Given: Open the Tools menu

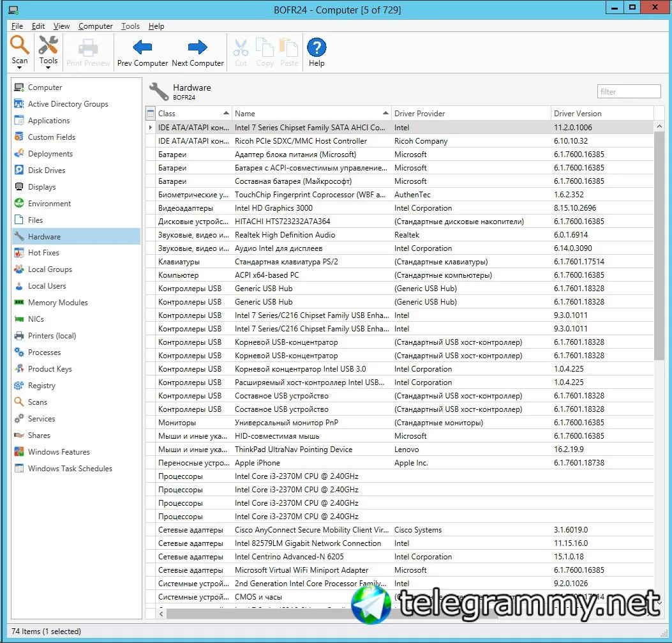Looking at the screenshot, I should coord(130,26).
